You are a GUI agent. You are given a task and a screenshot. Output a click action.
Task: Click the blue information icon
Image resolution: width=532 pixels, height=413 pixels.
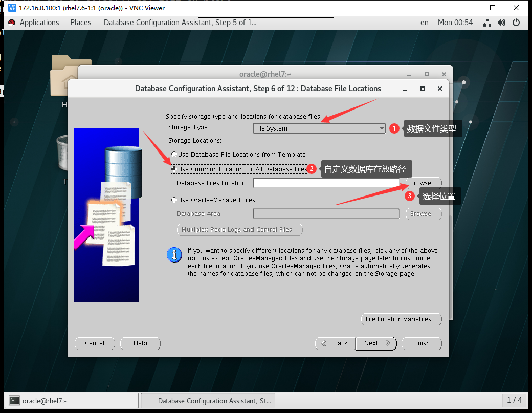coord(174,254)
